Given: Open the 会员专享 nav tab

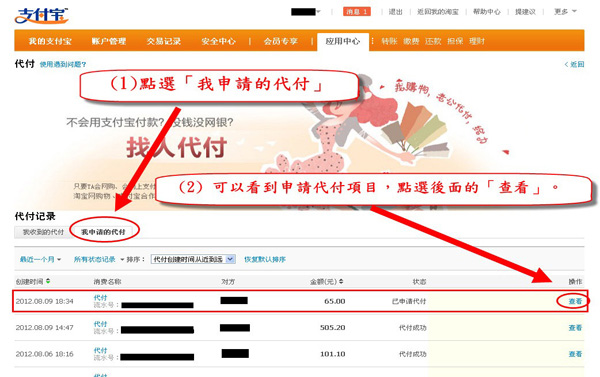Looking at the screenshot, I should click(x=280, y=41).
